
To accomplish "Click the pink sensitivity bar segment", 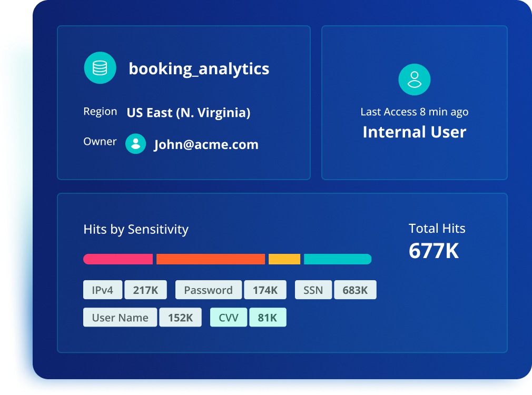I will pyautogui.click(x=118, y=259).
